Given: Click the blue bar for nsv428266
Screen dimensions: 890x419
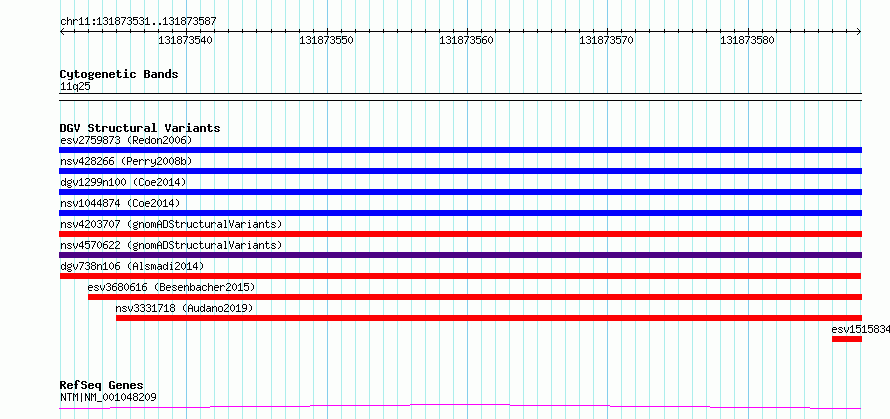Looking at the screenshot, I should click(x=460, y=171).
